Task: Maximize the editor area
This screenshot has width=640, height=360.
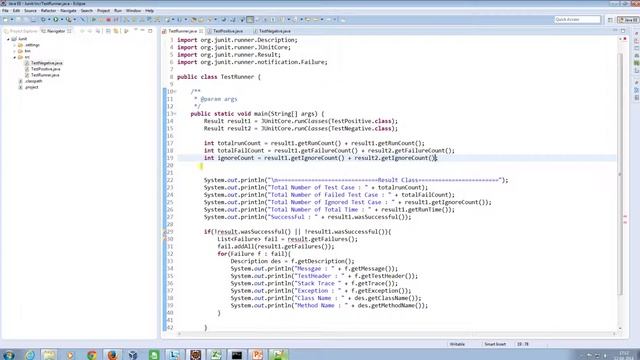Action: click(x=623, y=31)
